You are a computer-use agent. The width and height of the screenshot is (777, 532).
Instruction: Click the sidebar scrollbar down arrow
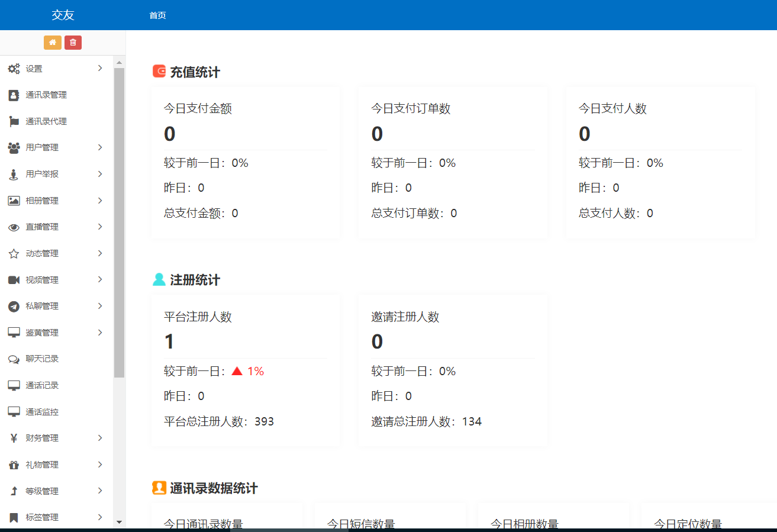(x=119, y=522)
